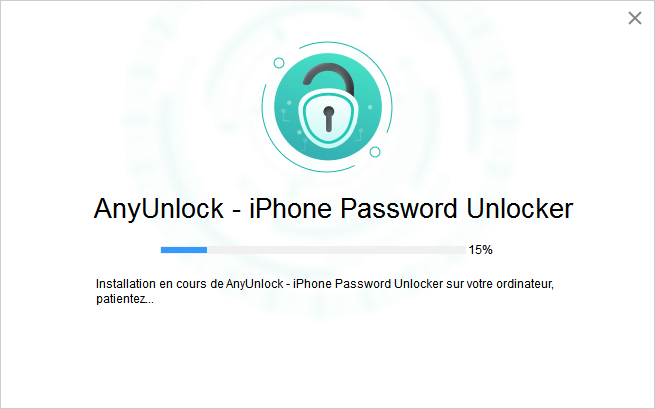
Task: Click AnyUnlock product name in the status message
Action: [x=255, y=284]
